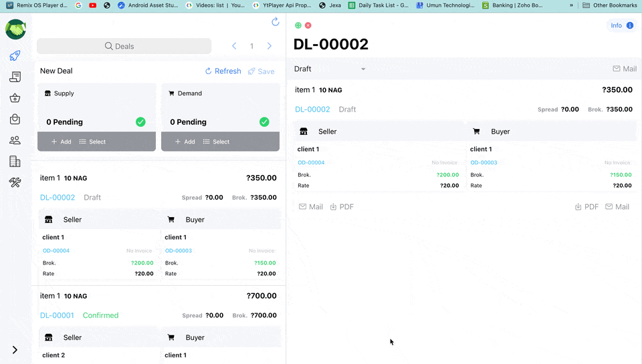
Task: Click the Buyer cart icon in detail panel
Action: pos(476,132)
